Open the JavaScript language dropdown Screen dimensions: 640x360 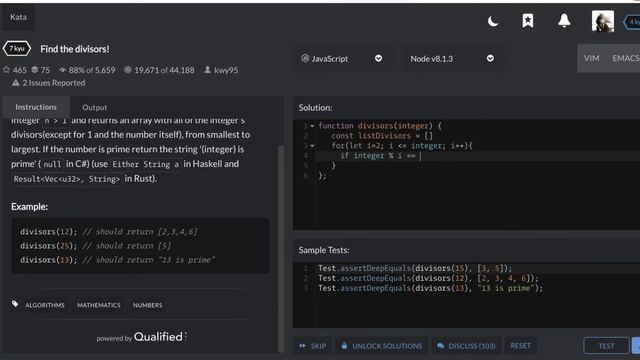pos(342,58)
